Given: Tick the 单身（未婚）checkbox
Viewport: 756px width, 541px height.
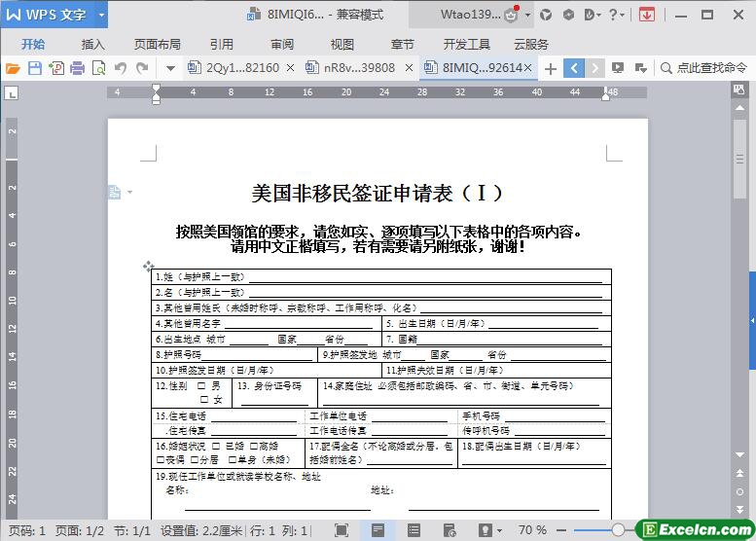Looking at the screenshot, I should (x=232, y=460).
